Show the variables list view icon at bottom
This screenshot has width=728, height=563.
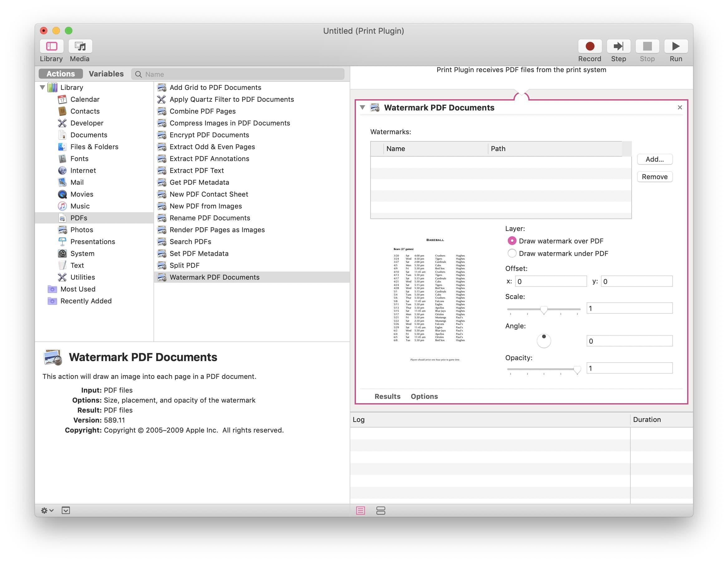(x=381, y=511)
